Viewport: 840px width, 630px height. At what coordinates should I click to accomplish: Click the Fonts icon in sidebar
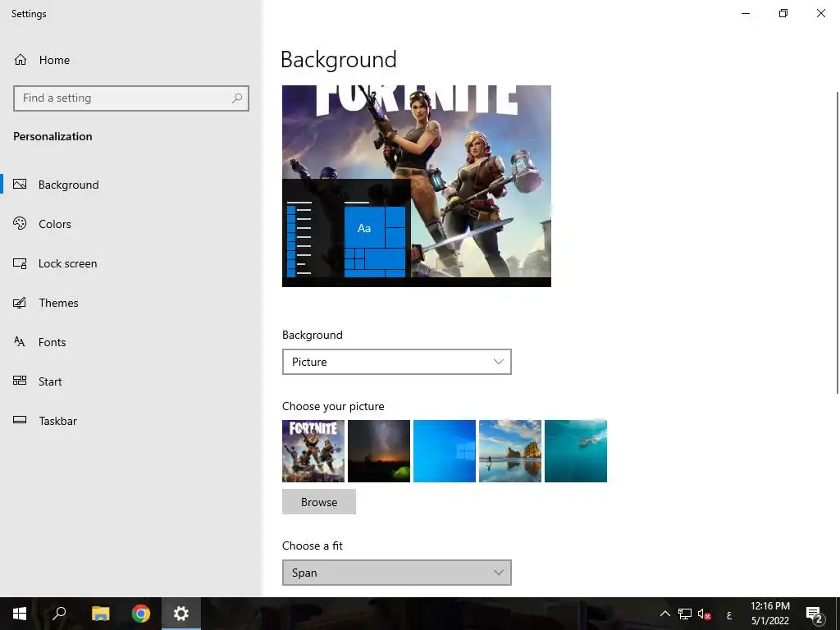click(20, 342)
